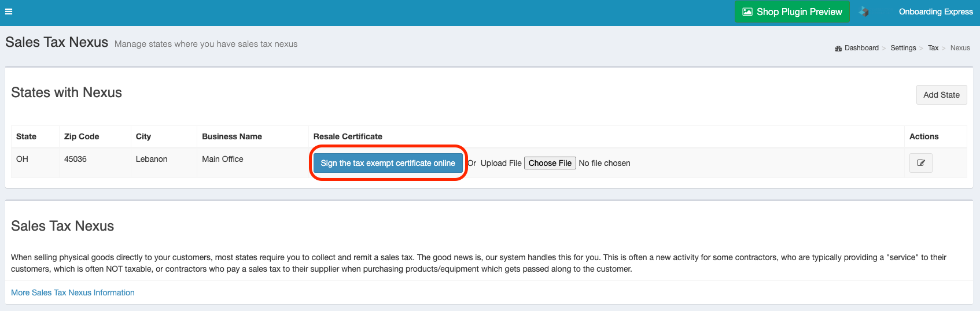
Task: Select the Nexus breadcrumb item
Action: pyautogui.click(x=960, y=48)
